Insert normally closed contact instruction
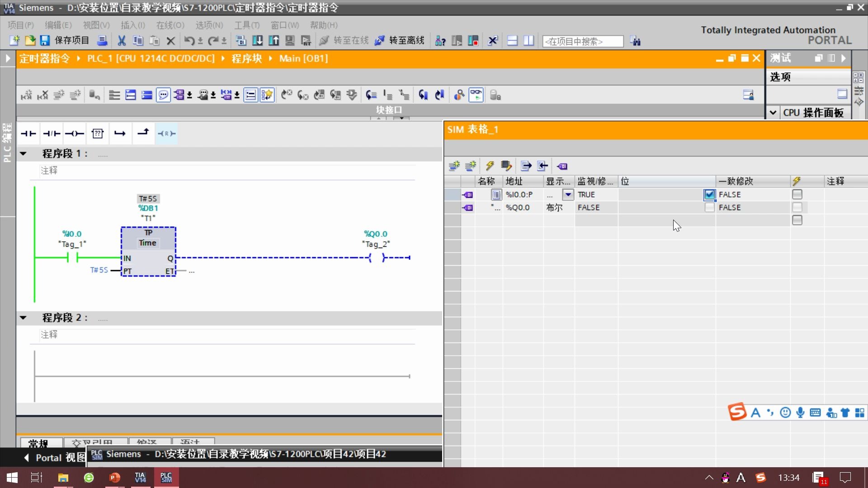Image resolution: width=868 pixels, height=488 pixels. tap(52, 133)
